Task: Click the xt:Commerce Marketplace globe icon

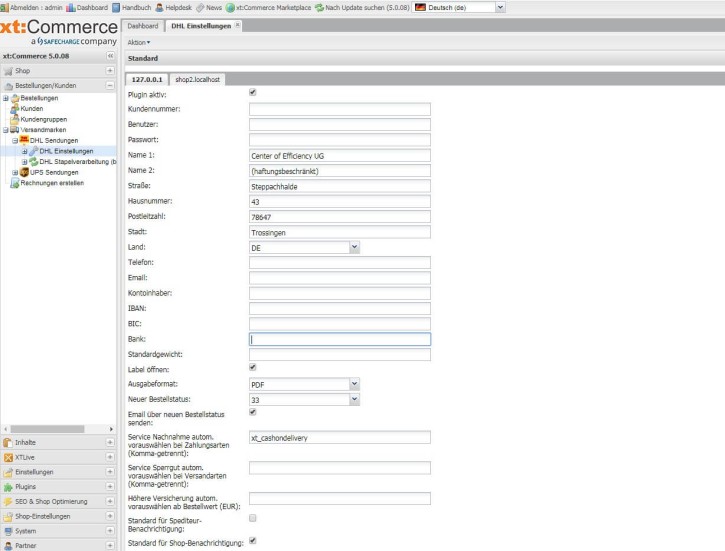Action: (x=230, y=7)
